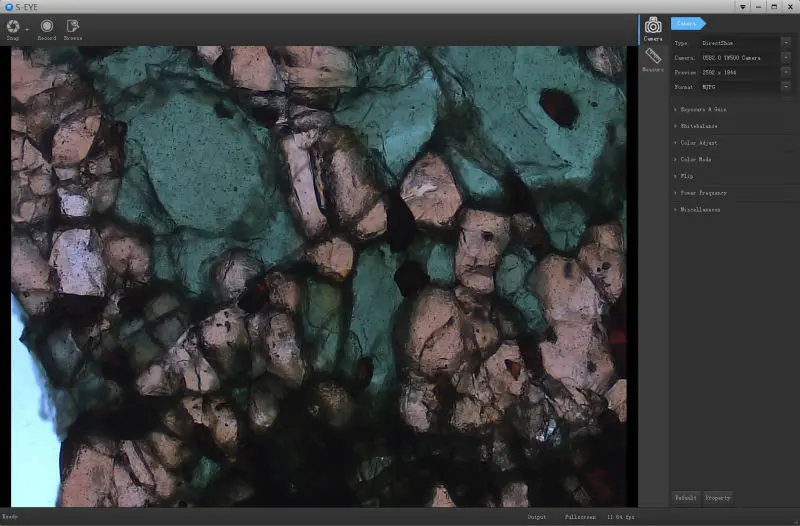Start recording with the Record icon
The width and height of the screenshot is (800, 526).
coord(46,26)
